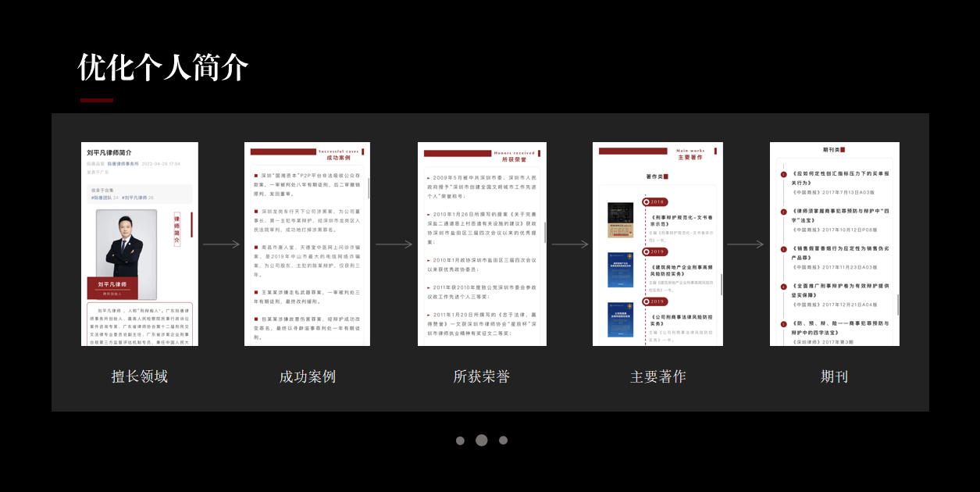Click the citation 《中国商报》2017年7月13日A03版
The width and height of the screenshot is (980, 492).
[x=833, y=192]
